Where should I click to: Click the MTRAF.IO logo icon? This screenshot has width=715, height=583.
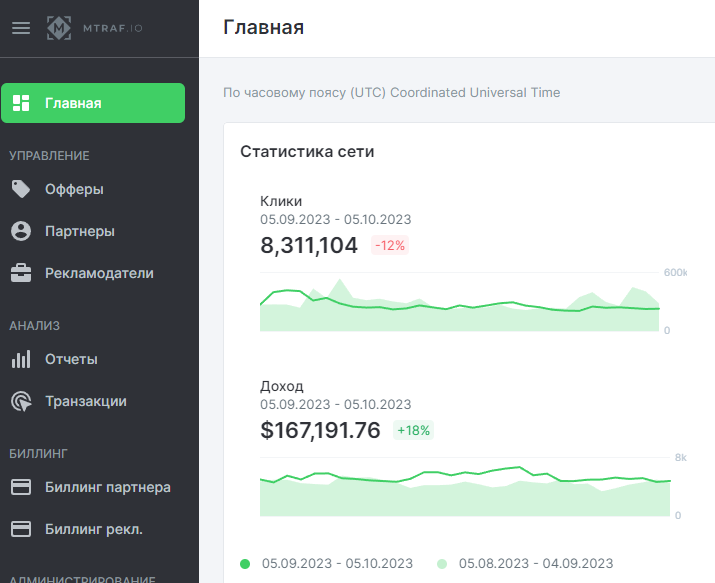(x=59, y=28)
